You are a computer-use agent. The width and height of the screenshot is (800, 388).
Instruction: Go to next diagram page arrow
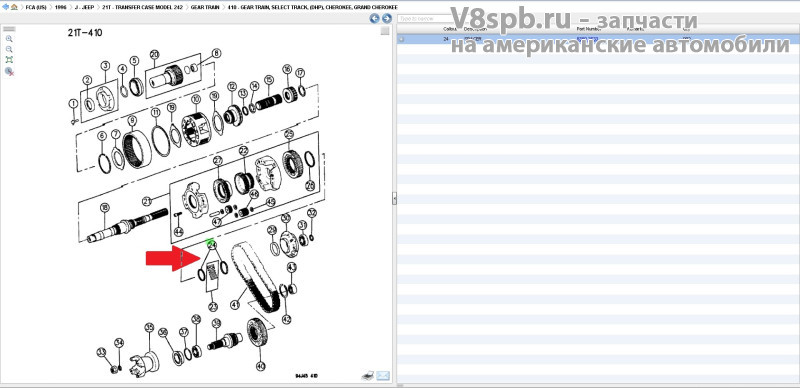pyautogui.click(x=387, y=18)
